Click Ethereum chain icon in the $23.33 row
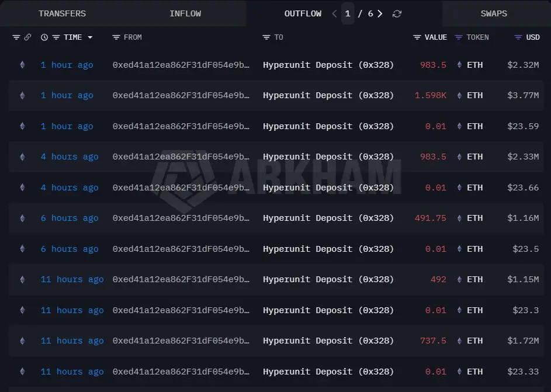Image resolution: width=551 pixels, height=392 pixels. [x=22, y=372]
